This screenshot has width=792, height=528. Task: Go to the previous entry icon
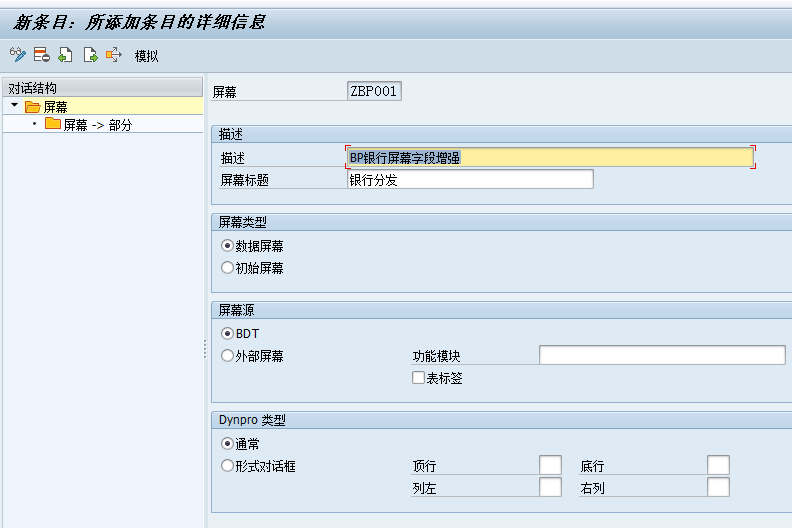[x=66, y=55]
